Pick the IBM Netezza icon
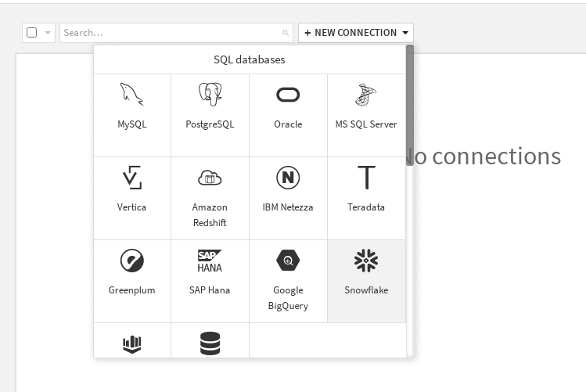The image size is (586, 392). [288, 178]
